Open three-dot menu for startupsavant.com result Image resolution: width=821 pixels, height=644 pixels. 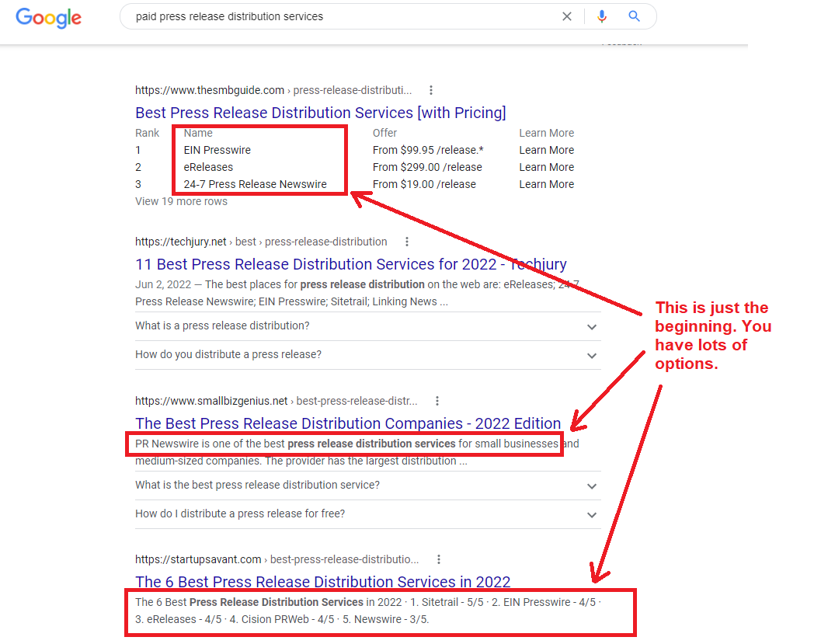tap(439, 559)
